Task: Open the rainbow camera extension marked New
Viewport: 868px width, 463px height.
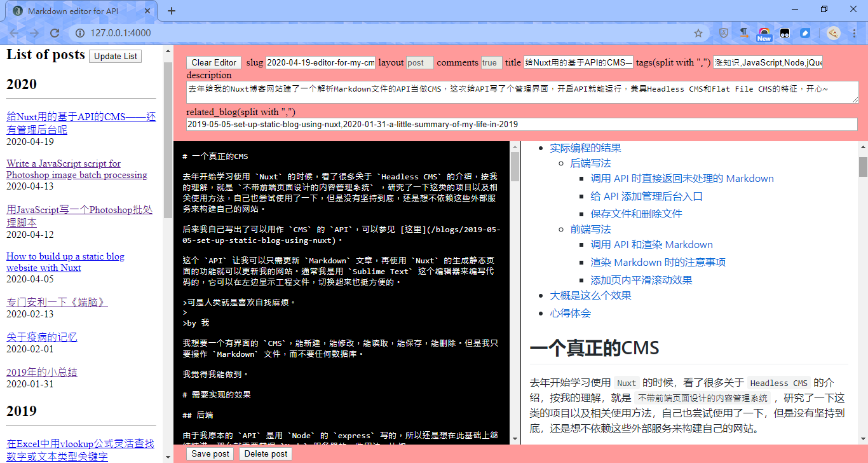Action: [764, 33]
